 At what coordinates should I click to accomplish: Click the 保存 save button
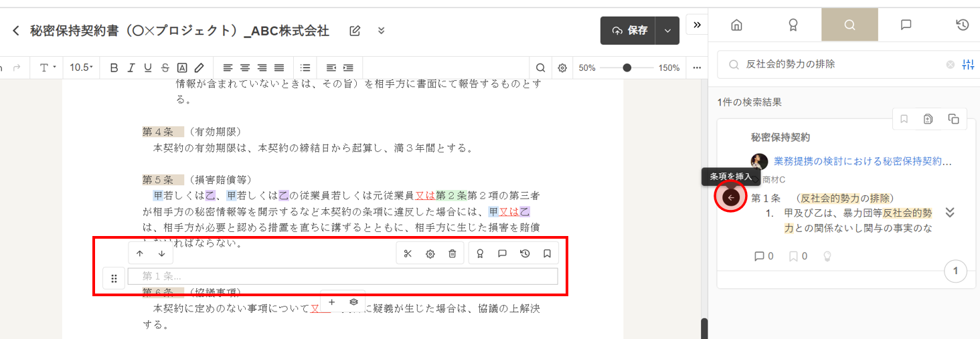click(x=629, y=31)
